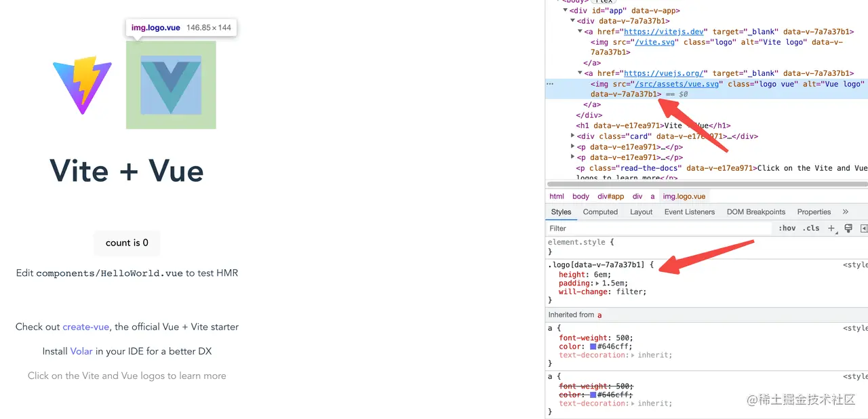Screen dimensions: 868x419
Task: Toggle the computed styles sidebar icon
Action: point(864,228)
